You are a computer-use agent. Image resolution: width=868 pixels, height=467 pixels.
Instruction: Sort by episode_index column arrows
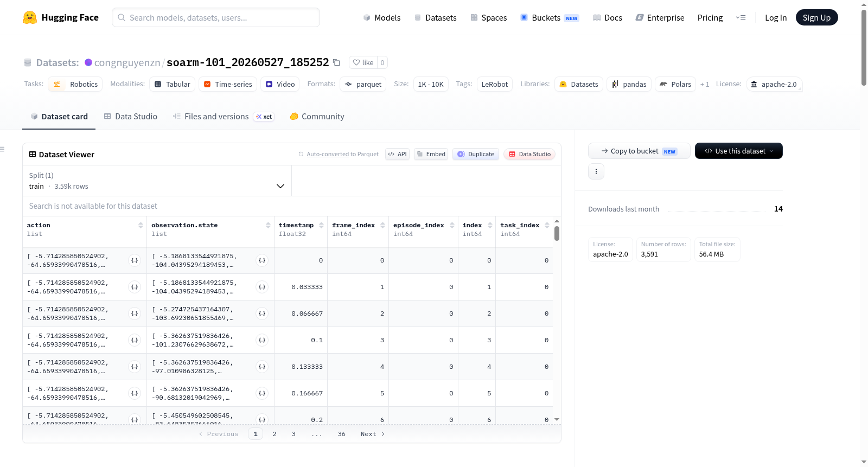click(x=452, y=225)
